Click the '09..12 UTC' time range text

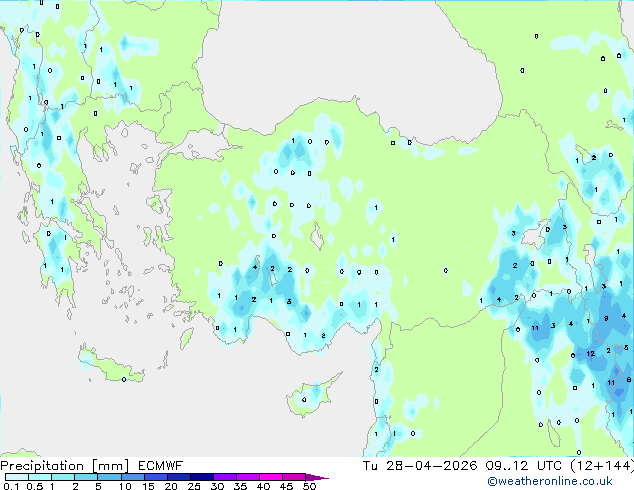524,466
